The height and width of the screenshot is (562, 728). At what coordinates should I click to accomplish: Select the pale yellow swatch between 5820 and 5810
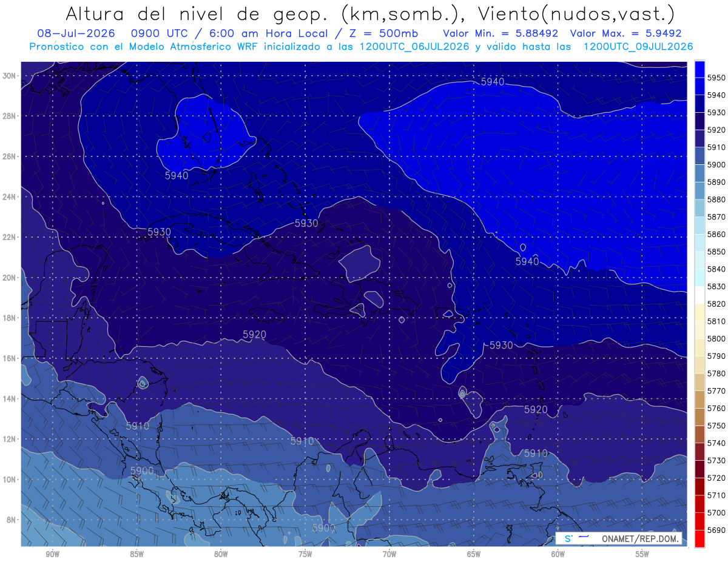[699, 312]
